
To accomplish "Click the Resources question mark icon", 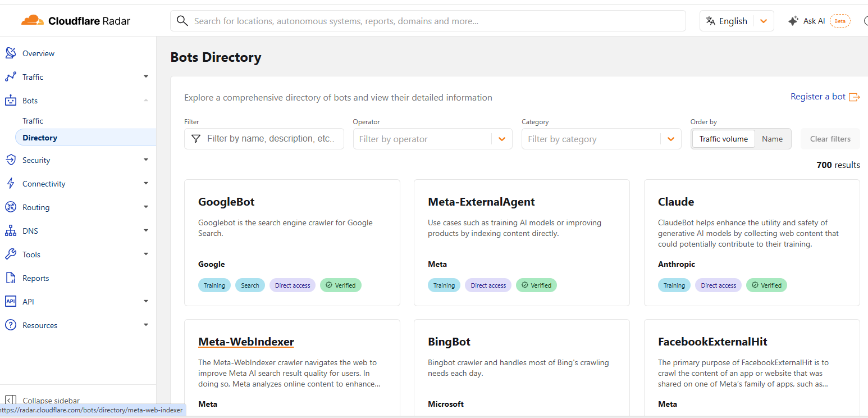I will pos(11,325).
